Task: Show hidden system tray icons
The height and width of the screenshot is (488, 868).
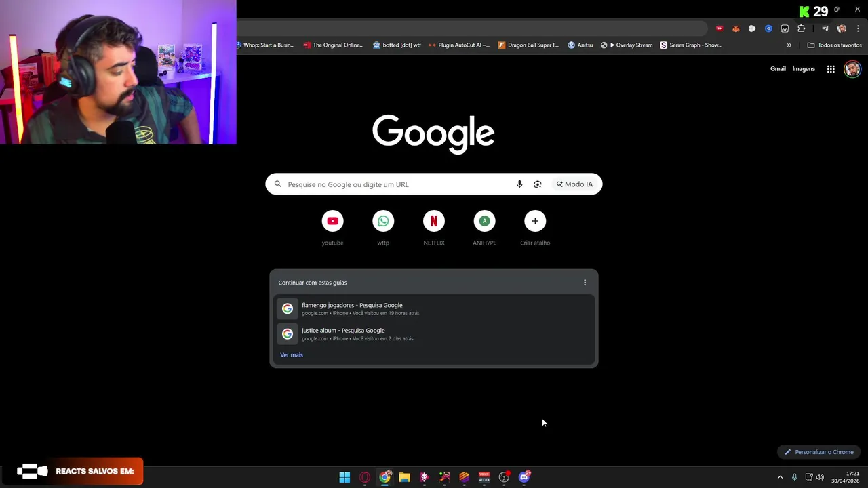Action: point(780,477)
